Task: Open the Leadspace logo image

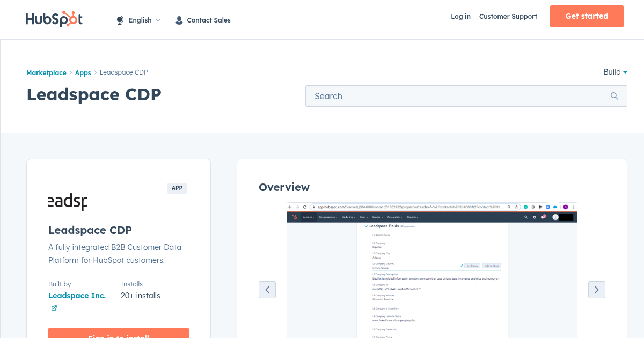Action: [x=68, y=202]
